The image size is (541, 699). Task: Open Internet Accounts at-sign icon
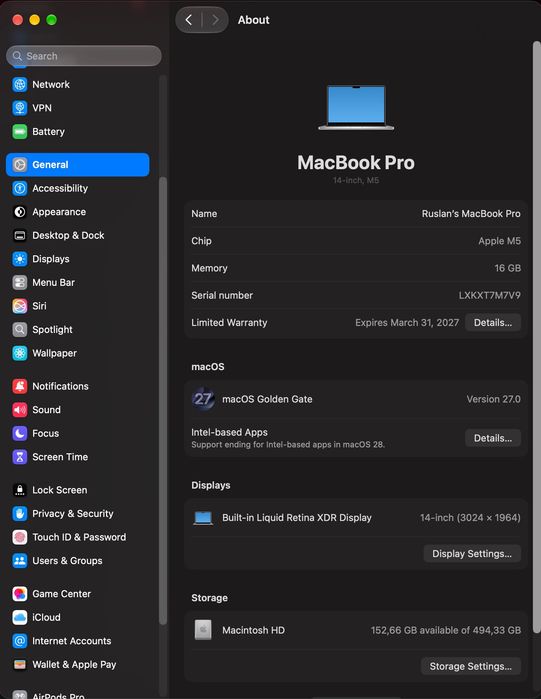pos(20,641)
